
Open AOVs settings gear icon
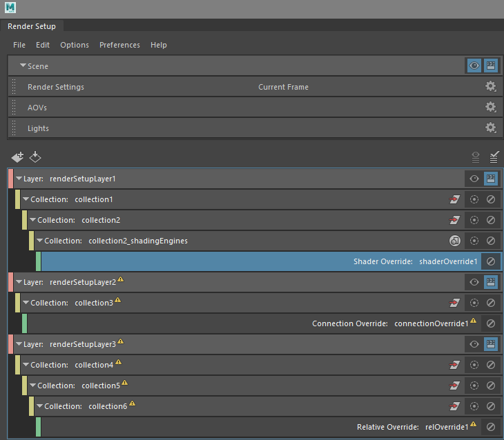tap(490, 108)
